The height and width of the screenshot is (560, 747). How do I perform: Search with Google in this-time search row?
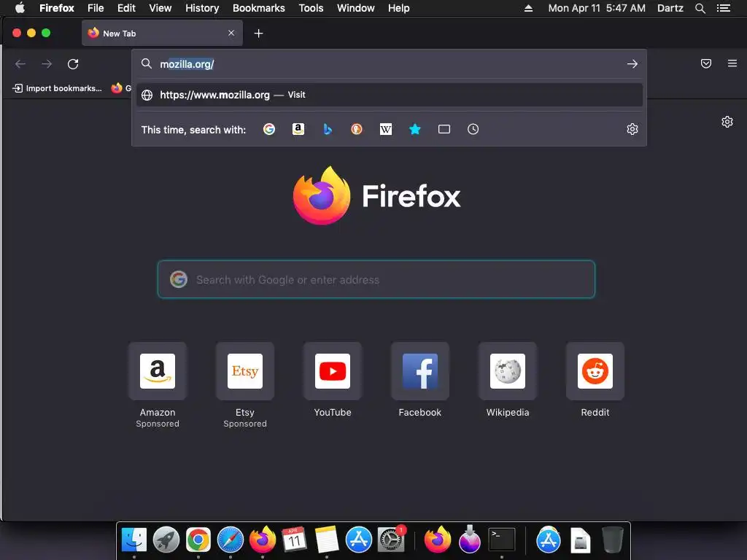tap(269, 129)
